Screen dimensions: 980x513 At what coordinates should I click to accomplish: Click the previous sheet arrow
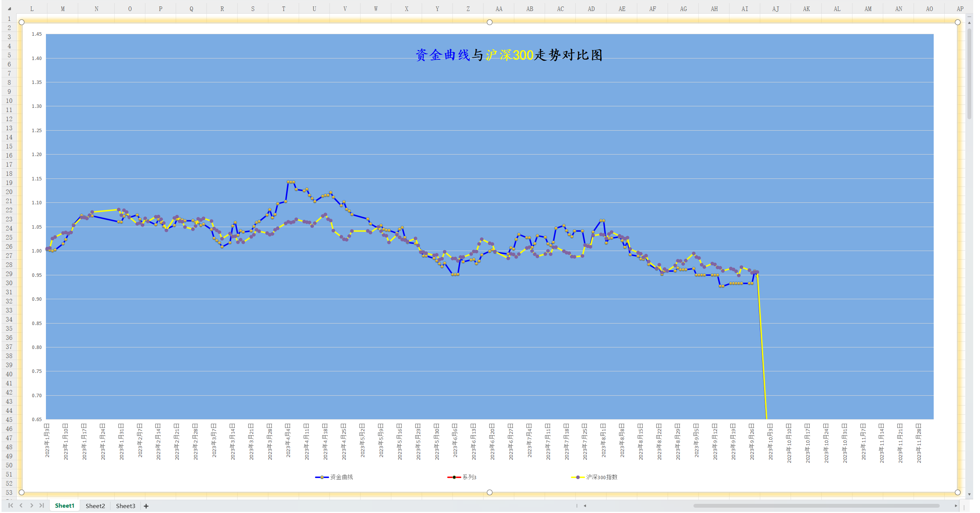(x=21, y=505)
